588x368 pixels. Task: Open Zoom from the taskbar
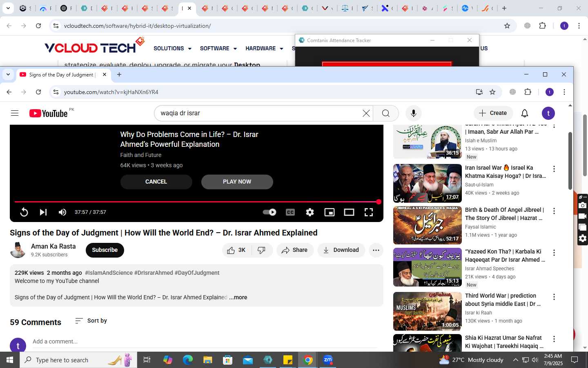pyautogui.click(x=328, y=360)
